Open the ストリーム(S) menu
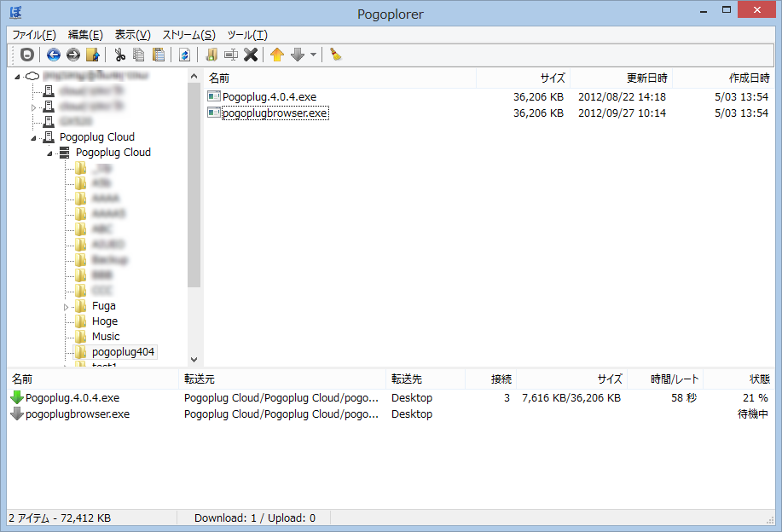Viewport: 782px width, 532px height. 189,35
